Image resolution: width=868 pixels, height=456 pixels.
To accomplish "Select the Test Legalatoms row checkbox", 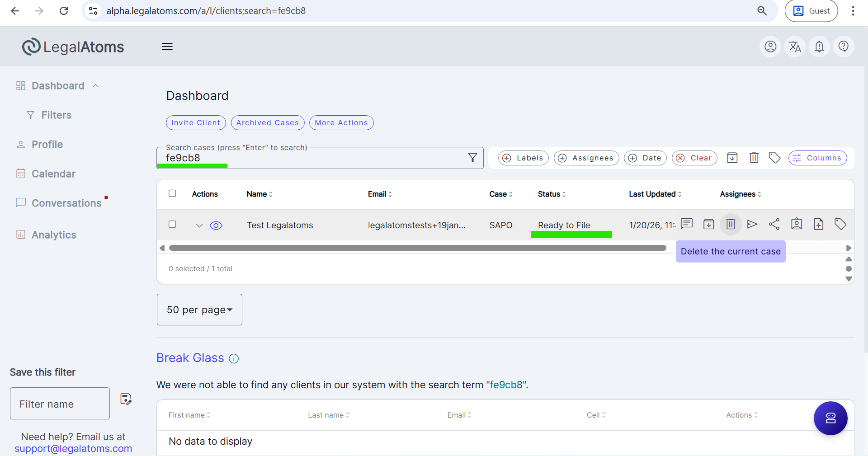I will point(172,225).
